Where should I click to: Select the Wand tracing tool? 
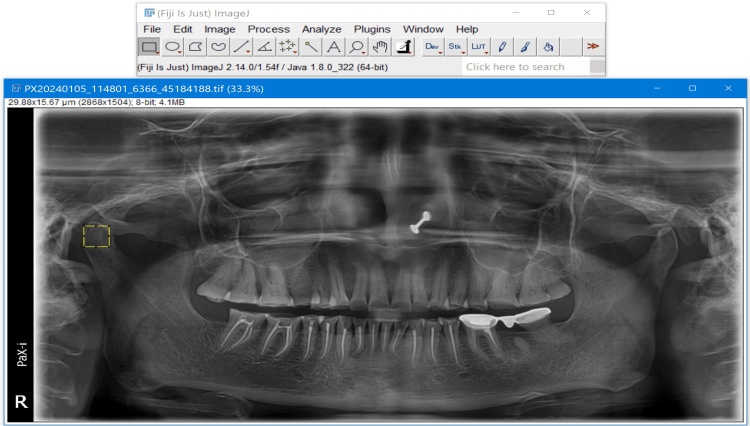(x=310, y=47)
